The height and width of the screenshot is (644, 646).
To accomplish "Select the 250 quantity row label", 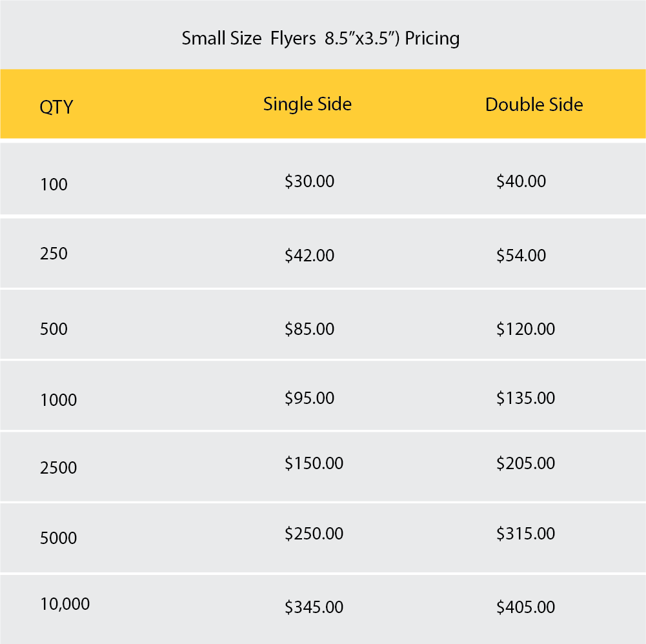I will tap(54, 254).
